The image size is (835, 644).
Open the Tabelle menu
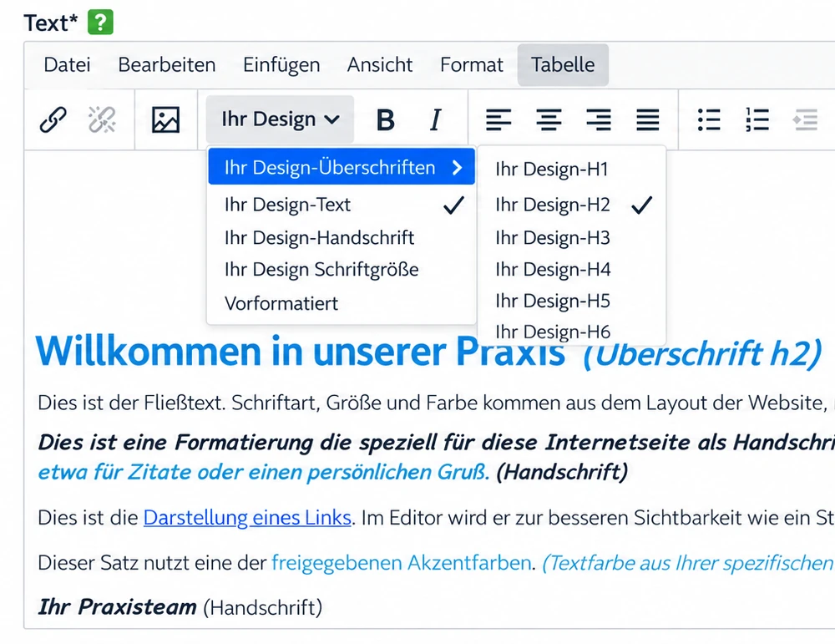pyautogui.click(x=563, y=64)
